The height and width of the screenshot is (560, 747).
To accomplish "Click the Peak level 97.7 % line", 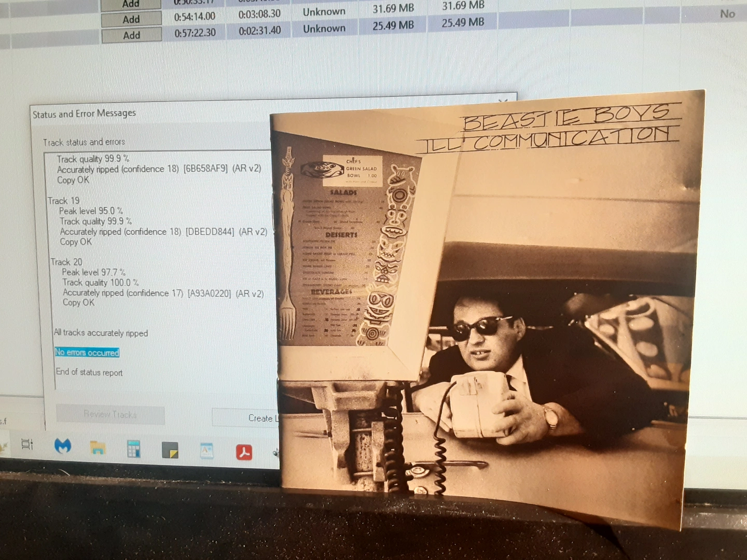I will click(93, 272).
